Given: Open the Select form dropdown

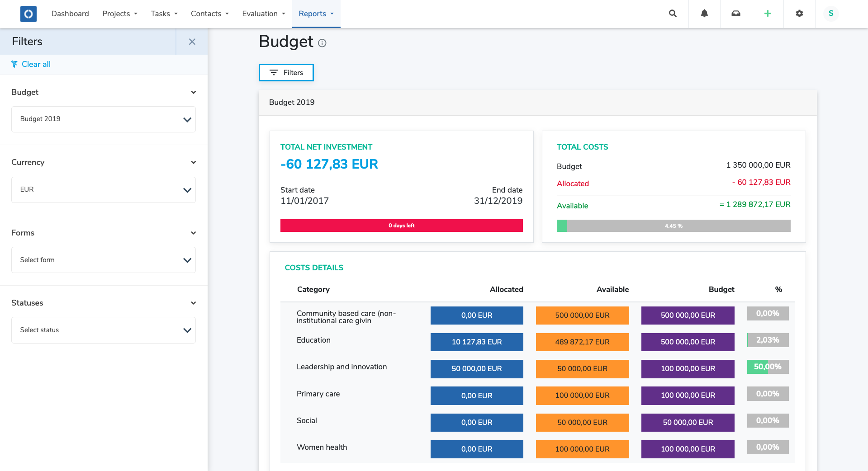Looking at the screenshot, I should click(103, 260).
